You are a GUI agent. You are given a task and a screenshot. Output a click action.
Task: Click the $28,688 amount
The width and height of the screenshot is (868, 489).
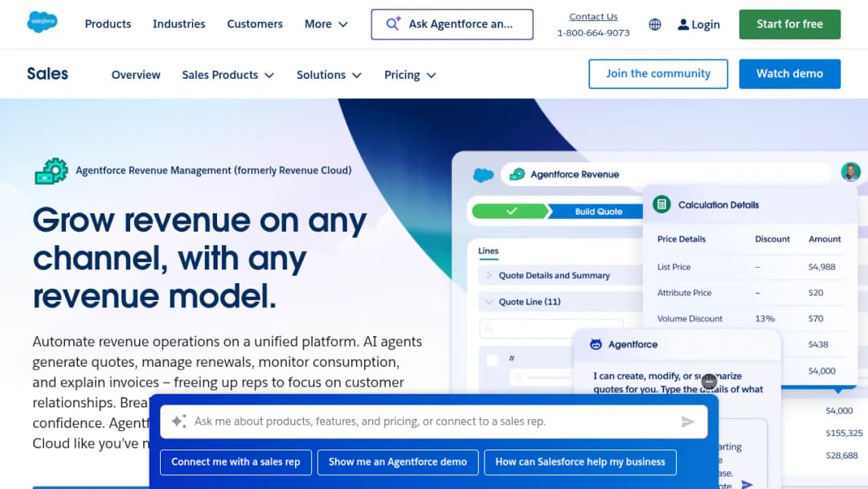pyautogui.click(x=841, y=456)
